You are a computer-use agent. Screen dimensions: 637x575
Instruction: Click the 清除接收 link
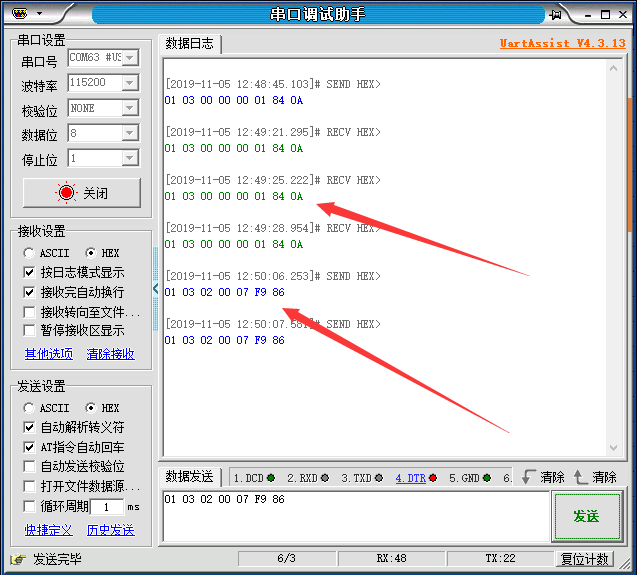pyautogui.click(x=110, y=354)
